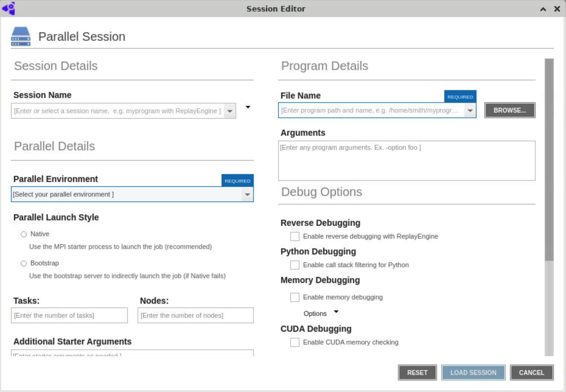Viewport: 566px width, 392px height.
Task: Turn on memory debugging checkbox
Action: point(295,297)
